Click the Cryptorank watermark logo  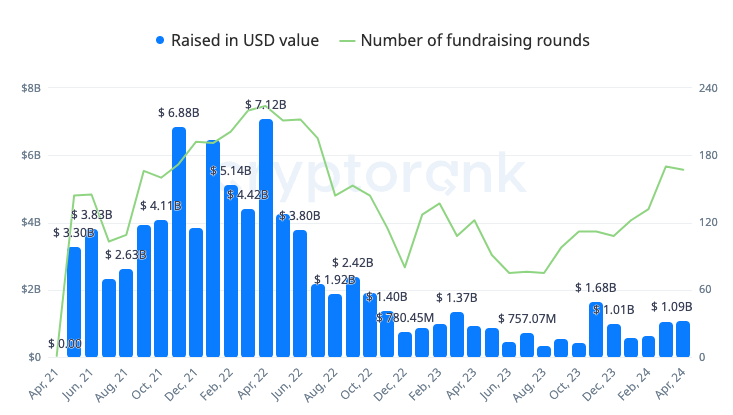tap(370, 177)
